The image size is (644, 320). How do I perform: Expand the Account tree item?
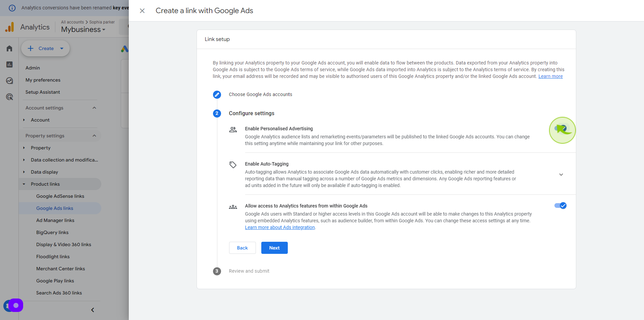24,120
